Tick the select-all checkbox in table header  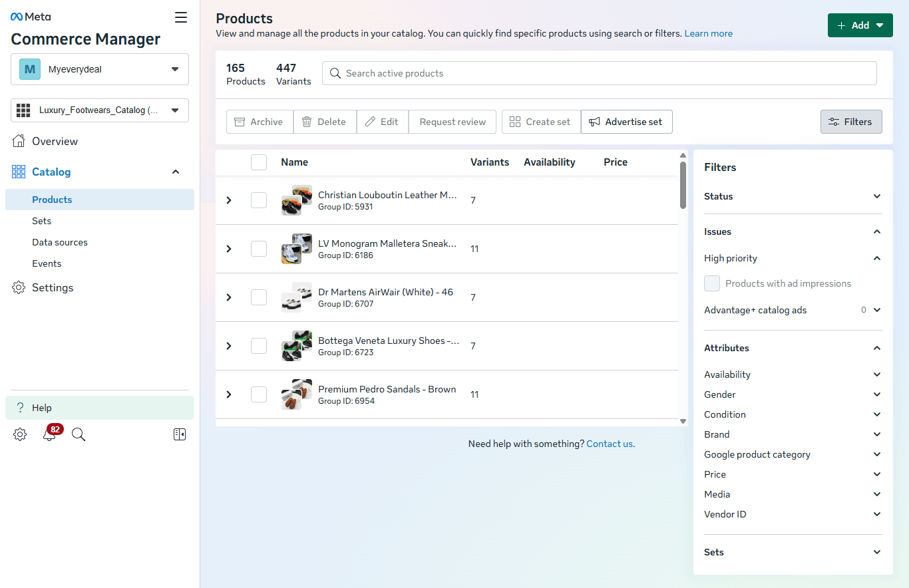259,162
